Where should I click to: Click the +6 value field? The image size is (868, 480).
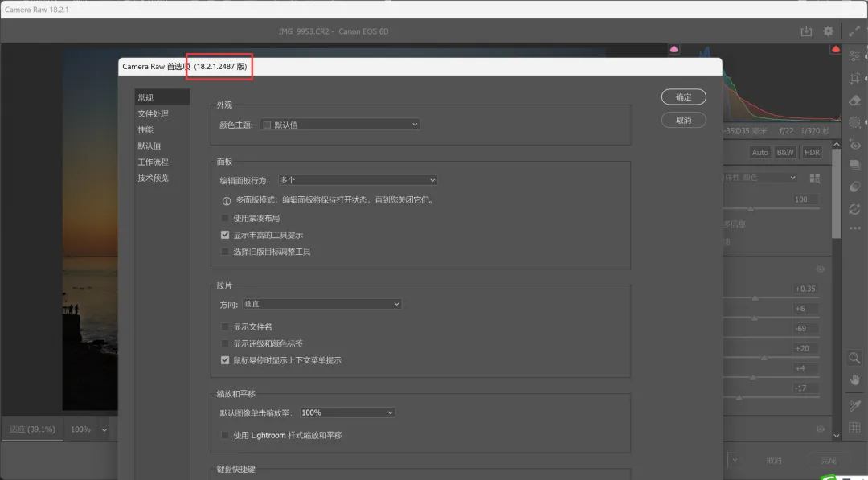pyautogui.click(x=805, y=309)
